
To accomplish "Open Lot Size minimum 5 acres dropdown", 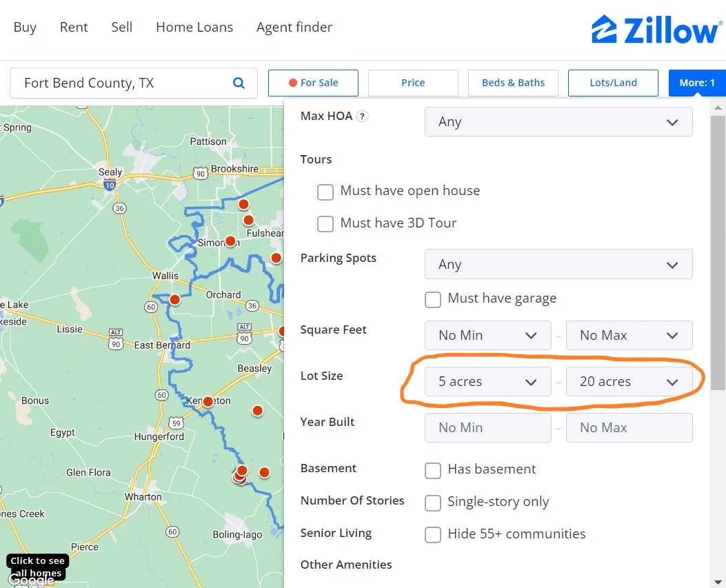I will [488, 381].
